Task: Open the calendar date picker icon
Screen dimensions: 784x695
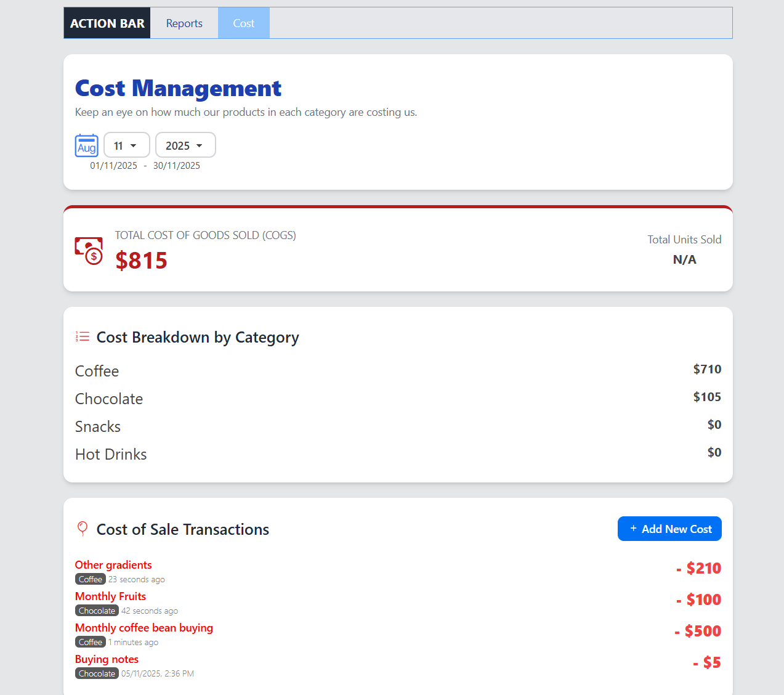Action: pos(86,145)
